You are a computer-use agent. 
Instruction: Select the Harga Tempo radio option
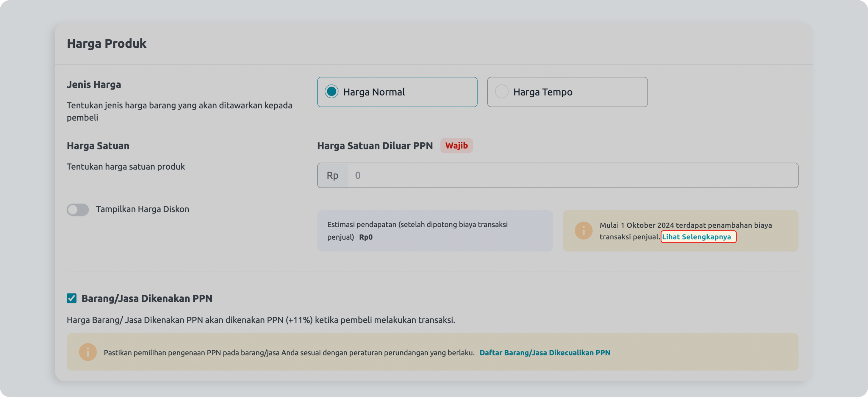point(567,92)
